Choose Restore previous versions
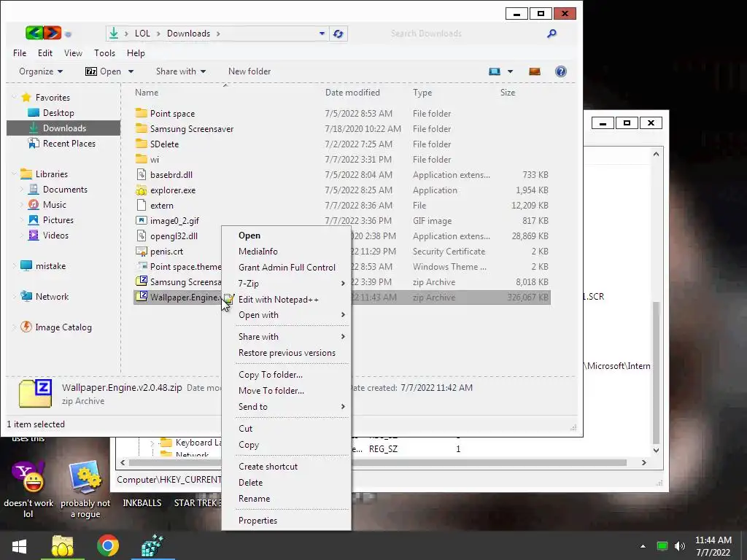The height and width of the screenshot is (560, 747). click(x=287, y=353)
